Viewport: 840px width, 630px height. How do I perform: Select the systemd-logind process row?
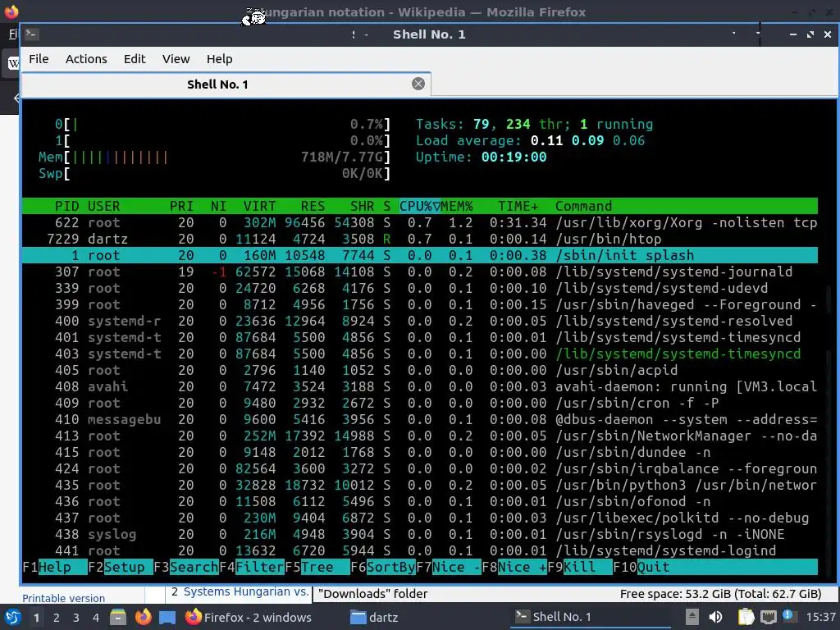click(420, 550)
